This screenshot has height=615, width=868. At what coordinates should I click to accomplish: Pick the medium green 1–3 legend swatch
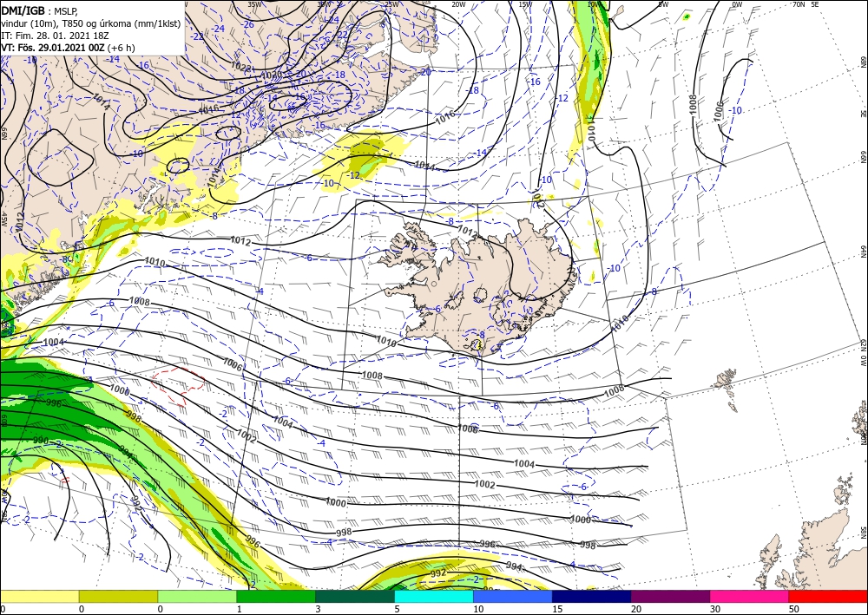[276, 596]
